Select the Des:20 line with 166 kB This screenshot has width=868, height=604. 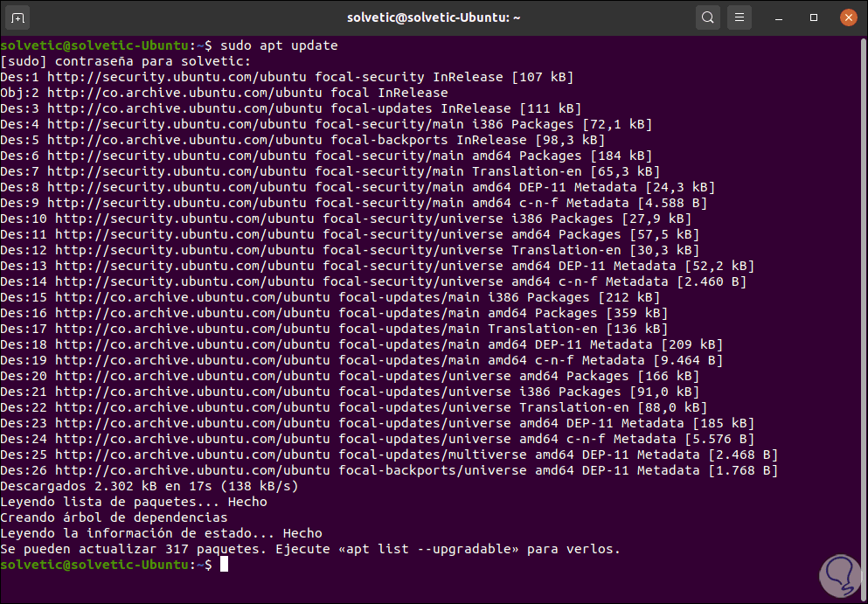350,377
